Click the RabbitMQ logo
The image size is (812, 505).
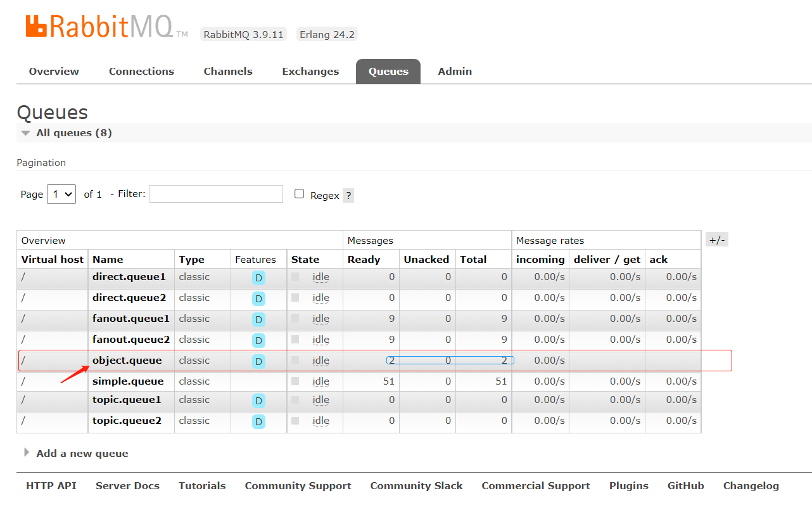[107, 27]
